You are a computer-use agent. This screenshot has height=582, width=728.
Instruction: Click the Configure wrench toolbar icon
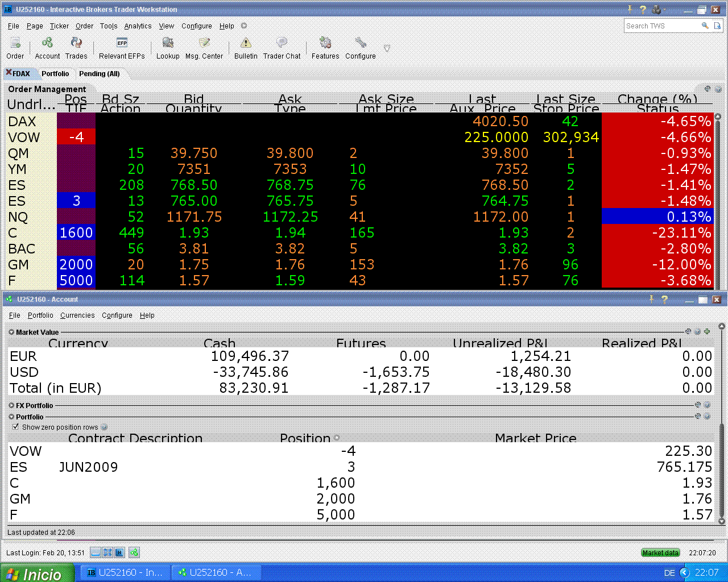pyautogui.click(x=361, y=43)
